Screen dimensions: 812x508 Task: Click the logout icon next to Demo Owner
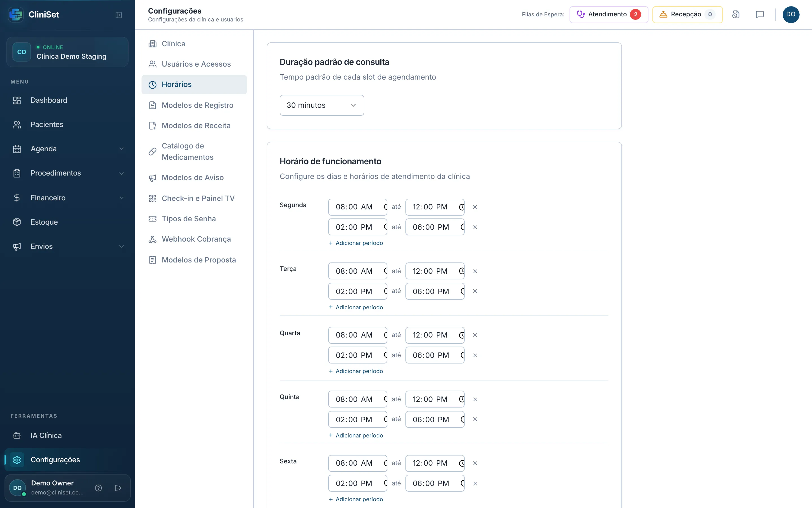(118, 488)
